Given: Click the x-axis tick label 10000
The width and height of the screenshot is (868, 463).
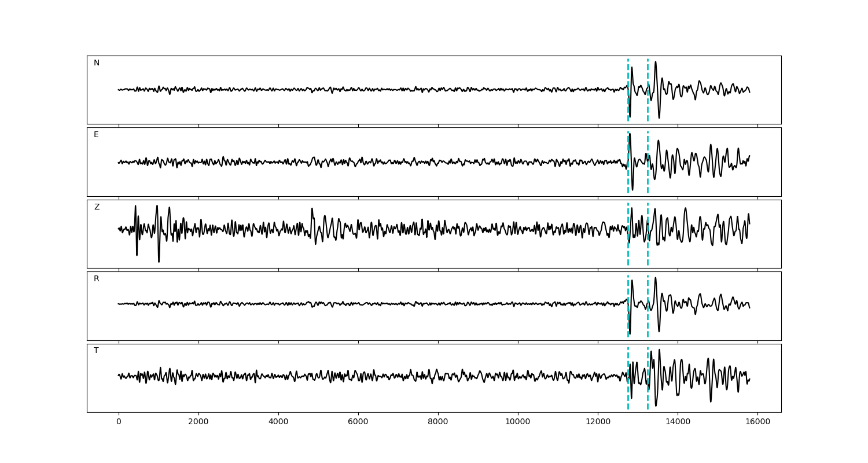Looking at the screenshot, I should (517, 422).
